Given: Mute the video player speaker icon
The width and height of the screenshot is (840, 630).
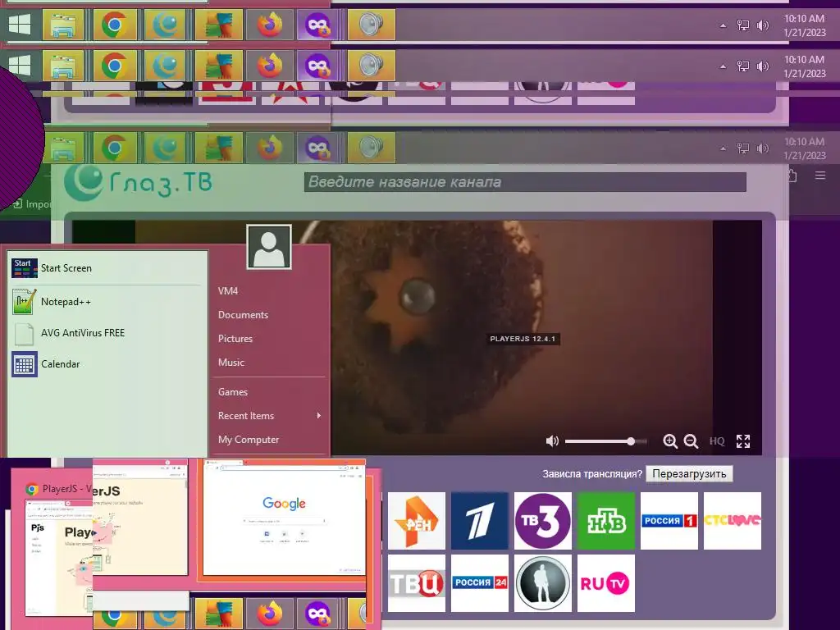Looking at the screenshot, I should point(552,441).
